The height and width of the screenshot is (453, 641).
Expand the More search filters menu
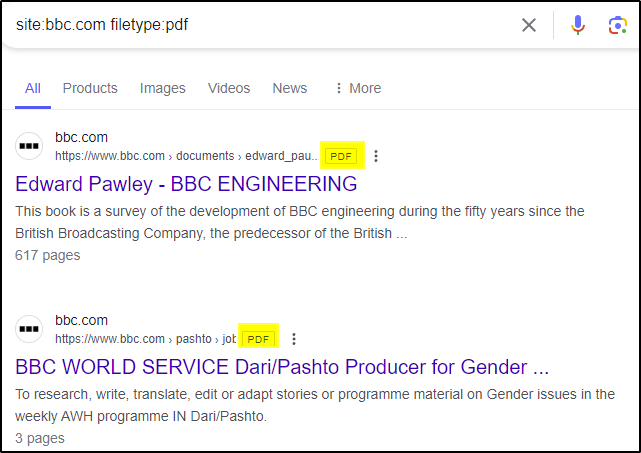point(358,88)
